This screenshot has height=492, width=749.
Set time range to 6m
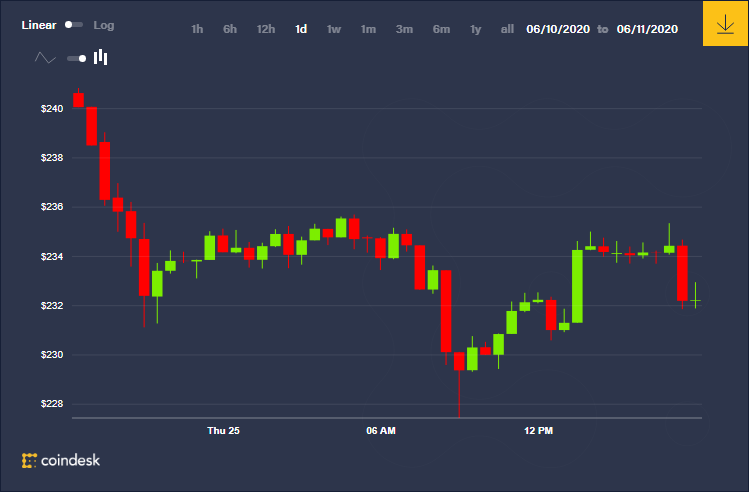441,29
